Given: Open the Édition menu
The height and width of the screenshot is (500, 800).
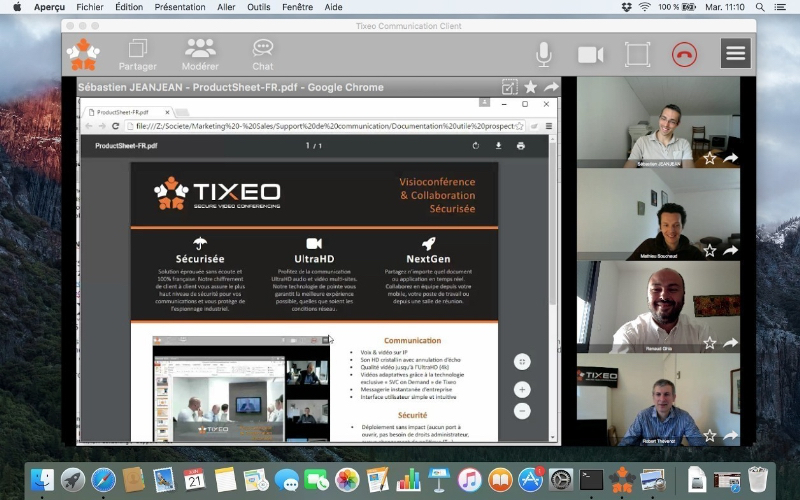Looking at the screenshot, I should coord(129,7).
